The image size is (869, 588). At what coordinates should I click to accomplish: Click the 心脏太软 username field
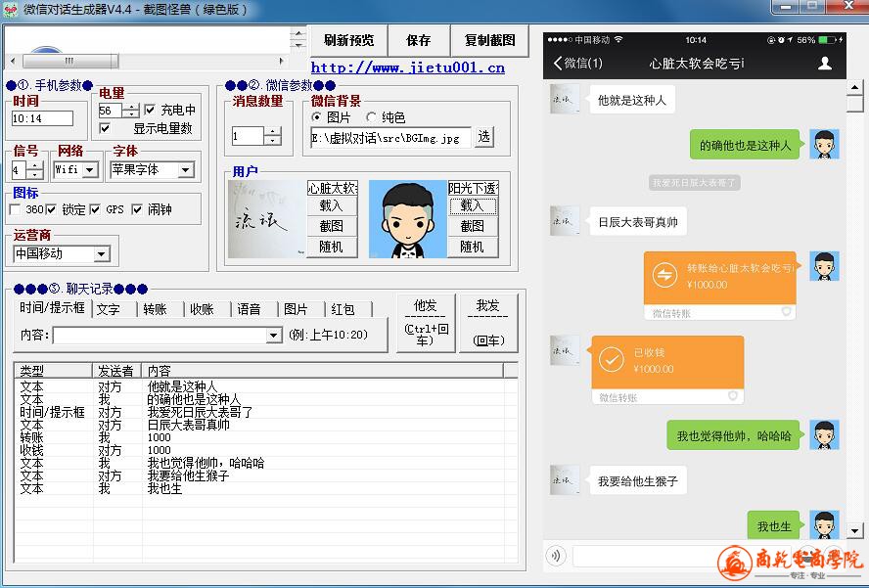(x=332, y=188)
